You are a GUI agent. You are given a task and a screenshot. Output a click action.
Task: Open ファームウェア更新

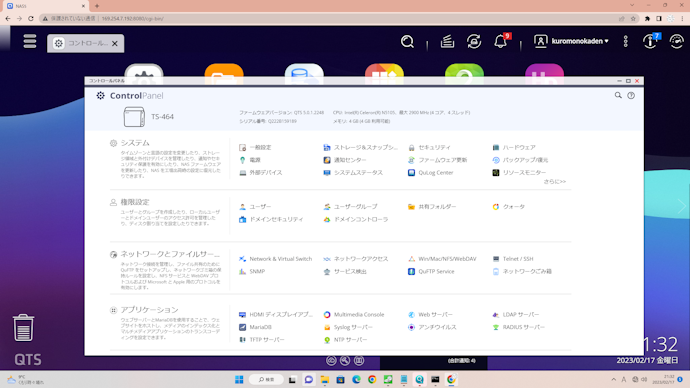(x=437, y=160)
